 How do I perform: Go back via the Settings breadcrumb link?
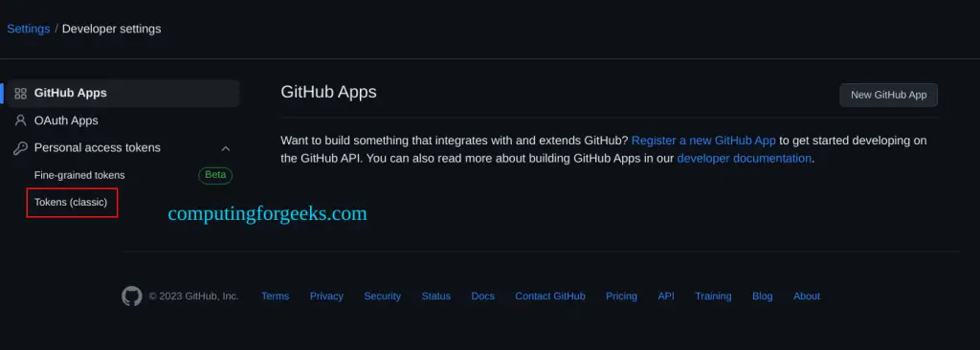pos(29,29)
